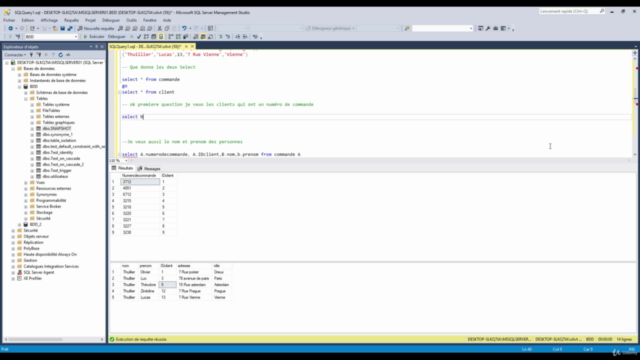640x360 pixels.
Task: Click the query editor vertical scrollbar
Action: (635, 103)
